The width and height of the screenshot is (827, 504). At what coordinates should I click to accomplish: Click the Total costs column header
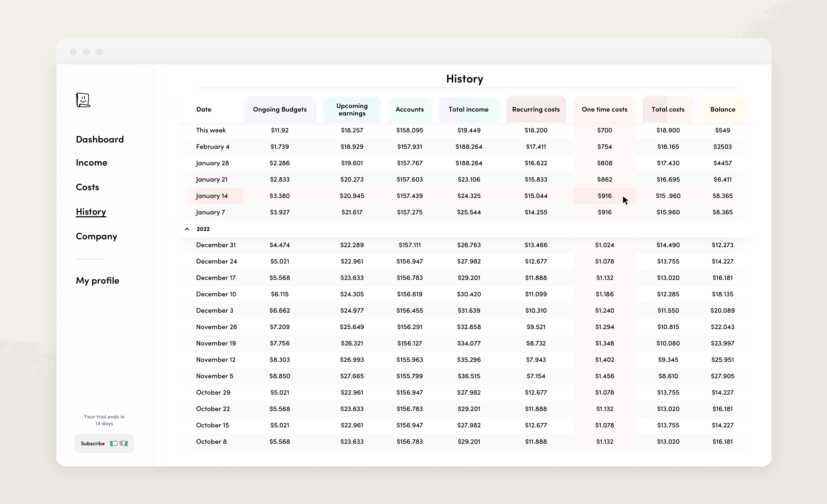coord(668,109)
